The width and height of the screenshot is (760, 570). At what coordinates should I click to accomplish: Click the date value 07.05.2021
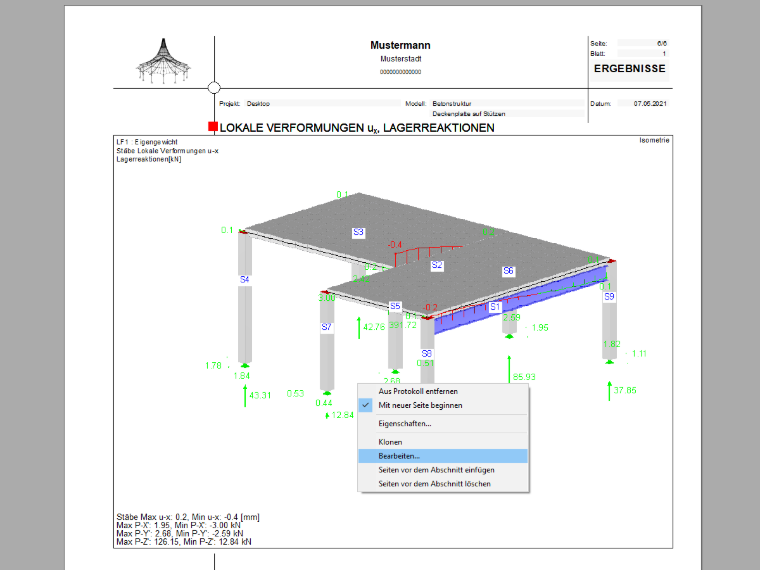(650, 103)
